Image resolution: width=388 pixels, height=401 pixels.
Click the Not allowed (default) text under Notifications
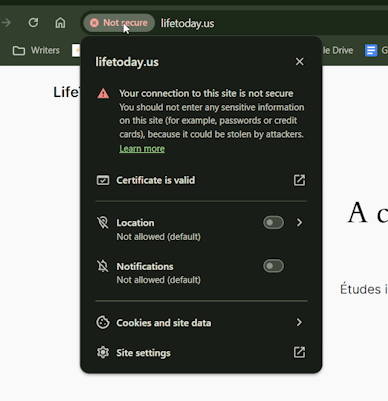pos(159,280)
